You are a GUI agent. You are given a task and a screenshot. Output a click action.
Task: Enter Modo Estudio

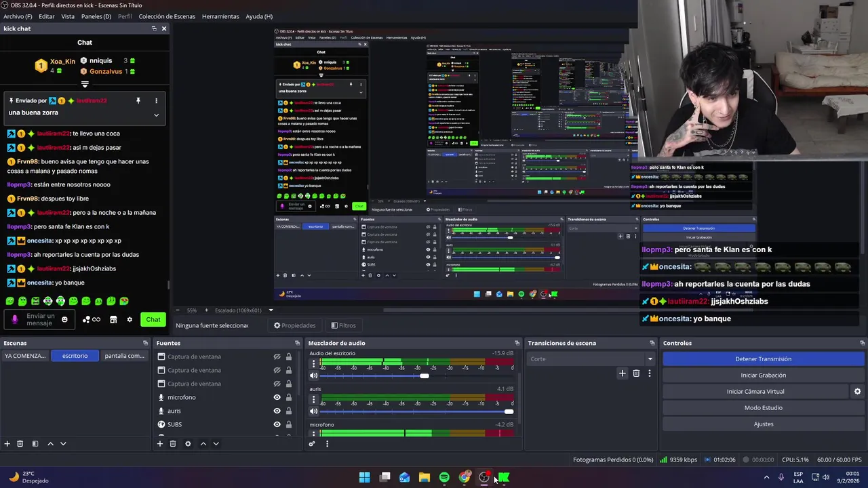[763, 408]
